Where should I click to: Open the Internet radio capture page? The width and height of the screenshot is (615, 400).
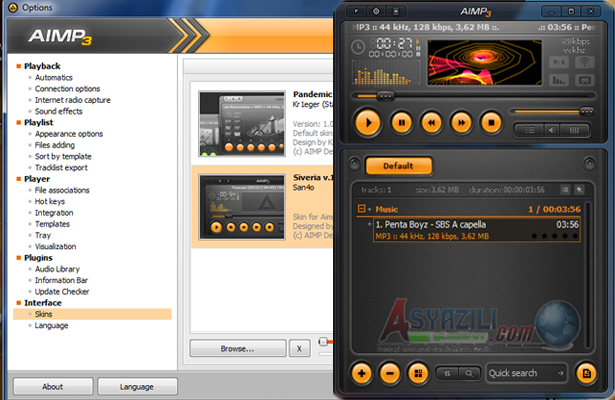(73, 100)
